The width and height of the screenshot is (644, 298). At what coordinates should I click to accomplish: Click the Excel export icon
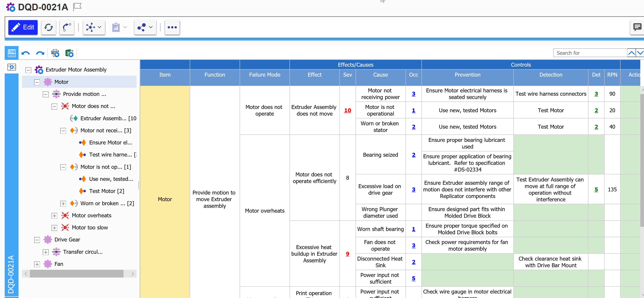(x=69, y=53)
